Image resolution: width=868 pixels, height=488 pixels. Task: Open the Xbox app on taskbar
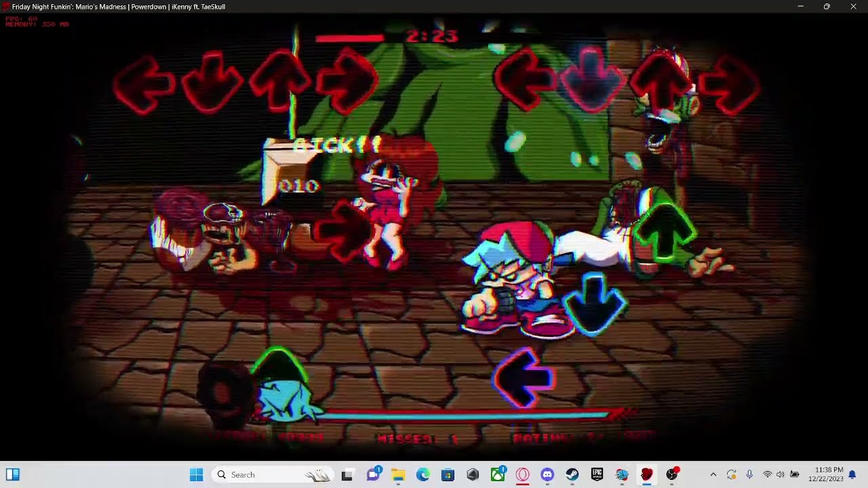coord(498,474)
